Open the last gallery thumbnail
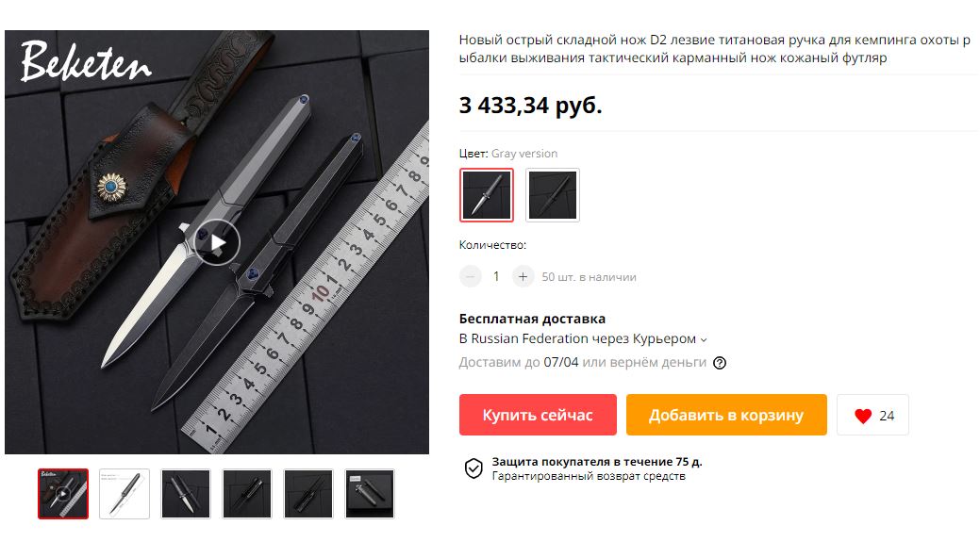 coord(370,494)
